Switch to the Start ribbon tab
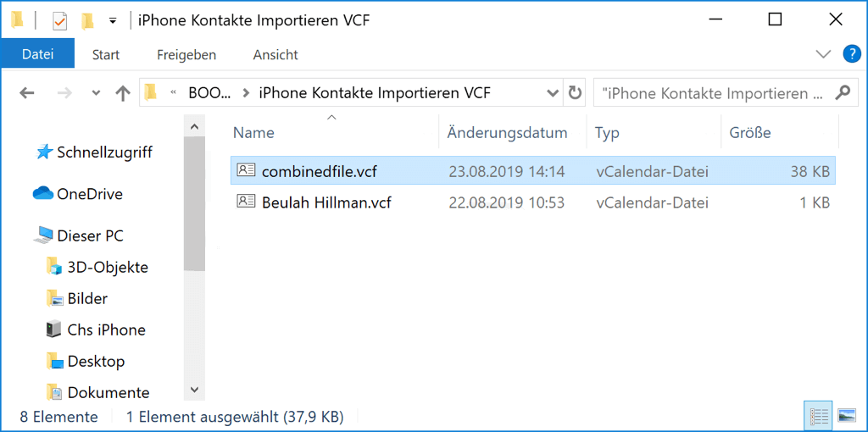This screenshot has height=432, width=868. tap(106, 54)
